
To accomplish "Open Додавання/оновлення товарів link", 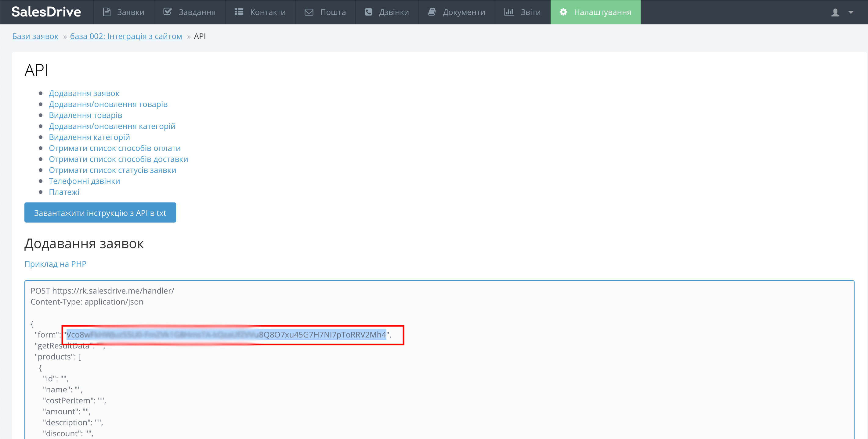I will tap(108, 104).
